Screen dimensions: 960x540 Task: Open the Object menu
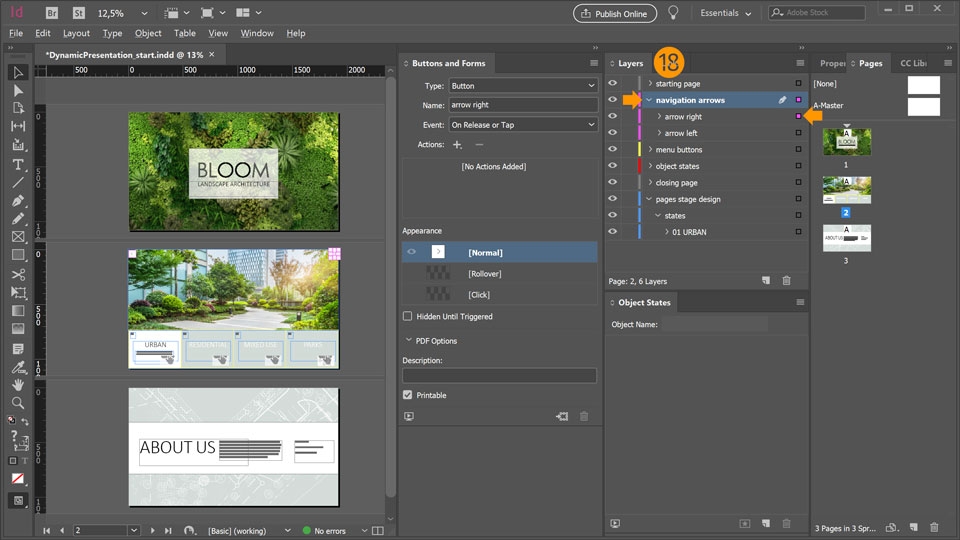(148, 33)
